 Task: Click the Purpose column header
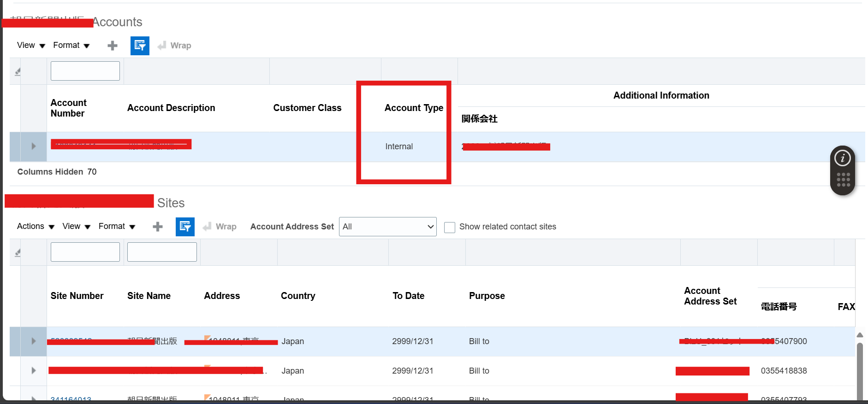tap(487, 296)
